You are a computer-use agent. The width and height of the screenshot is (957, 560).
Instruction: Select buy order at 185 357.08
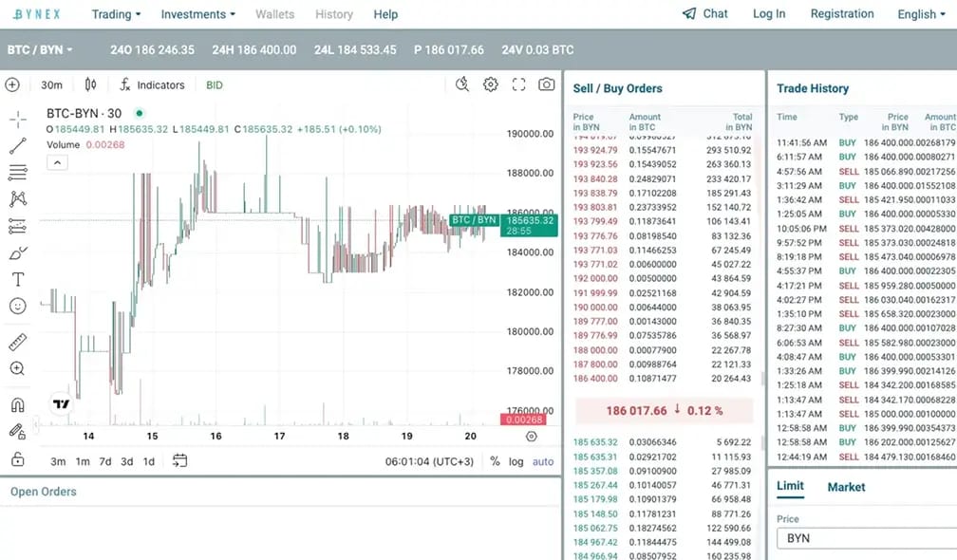pyautogui.click(x=663, y=471)
